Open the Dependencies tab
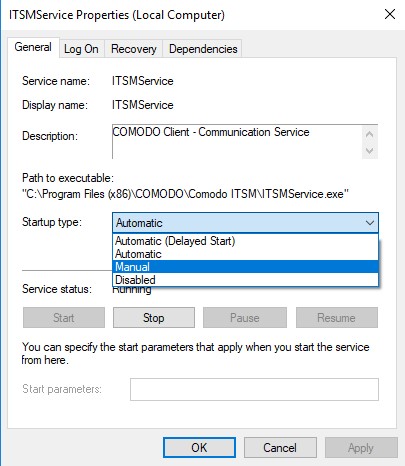The image size is (405, 466). pos(203,49)
